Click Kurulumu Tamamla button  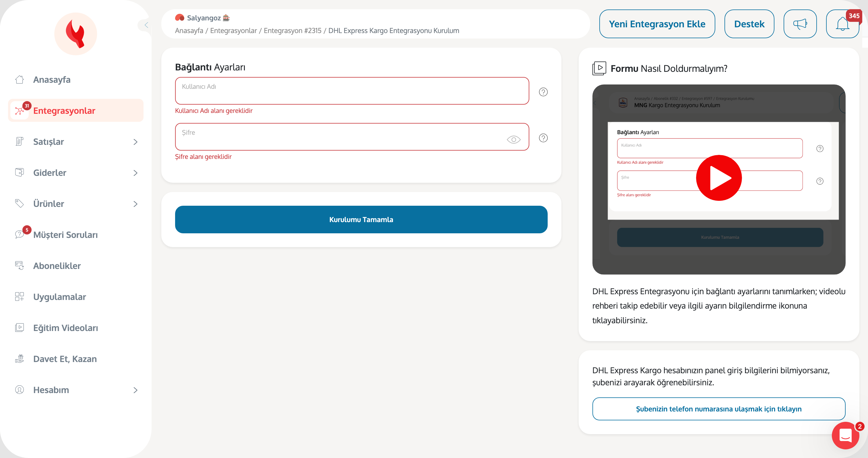click(x=361, y=220)
